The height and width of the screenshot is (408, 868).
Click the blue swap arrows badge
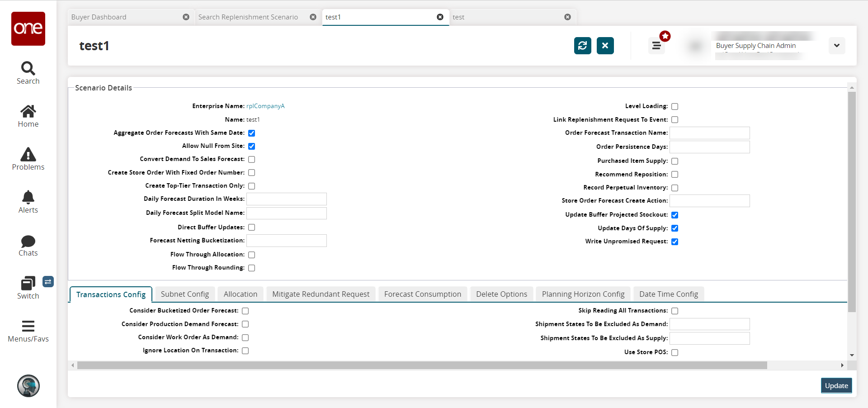click(x=48, y=282)
